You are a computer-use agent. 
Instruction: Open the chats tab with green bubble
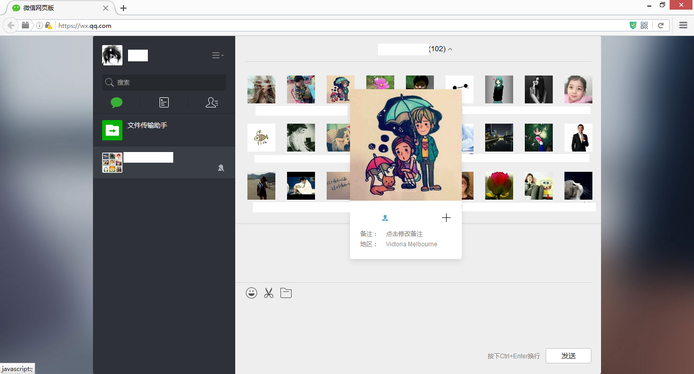pyautogui.click(x=116, y=103)
